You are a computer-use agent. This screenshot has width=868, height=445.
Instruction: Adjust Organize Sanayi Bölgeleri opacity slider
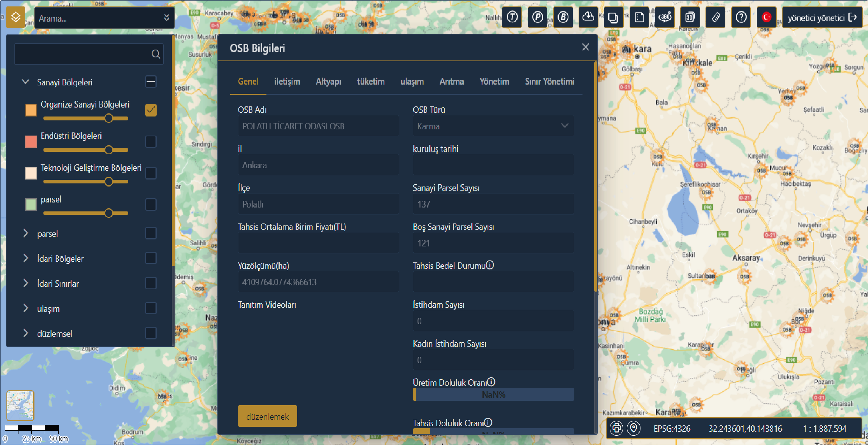pyautogui.click(x=86, y=118)
